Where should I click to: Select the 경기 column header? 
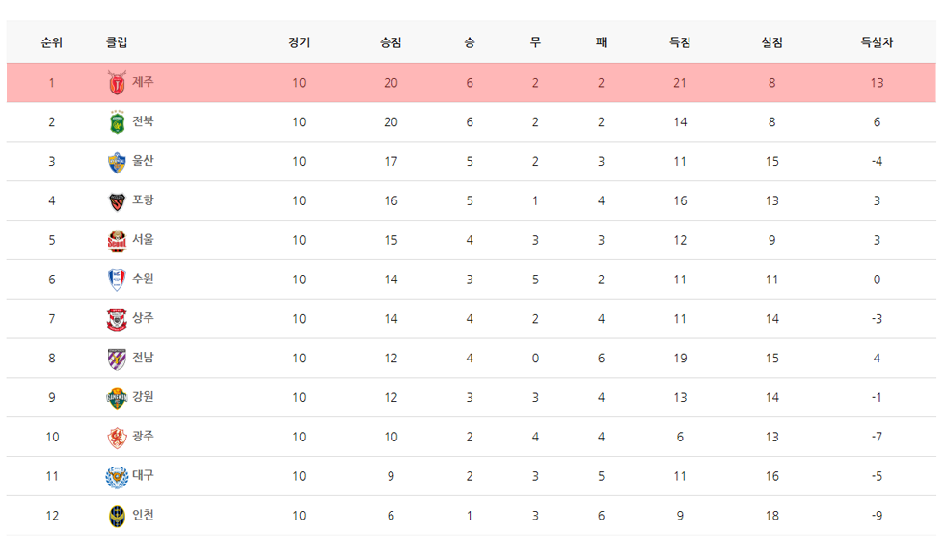(x=299, y=42)
